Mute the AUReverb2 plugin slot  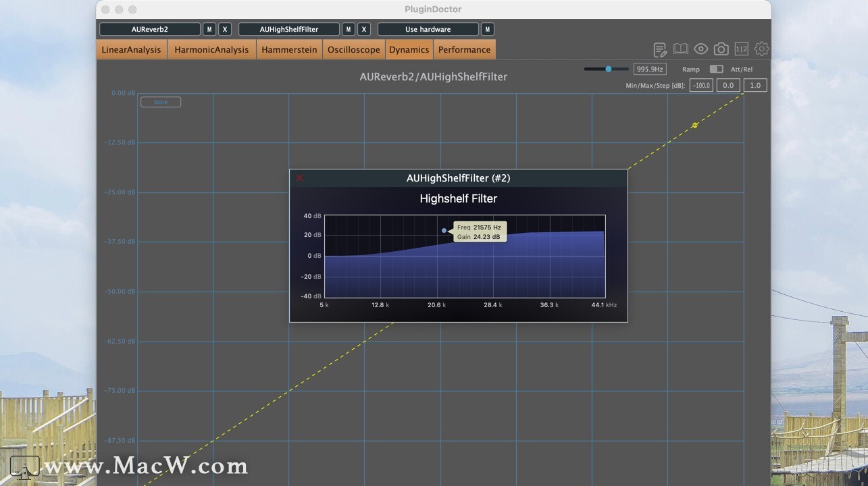pos(209,29)
